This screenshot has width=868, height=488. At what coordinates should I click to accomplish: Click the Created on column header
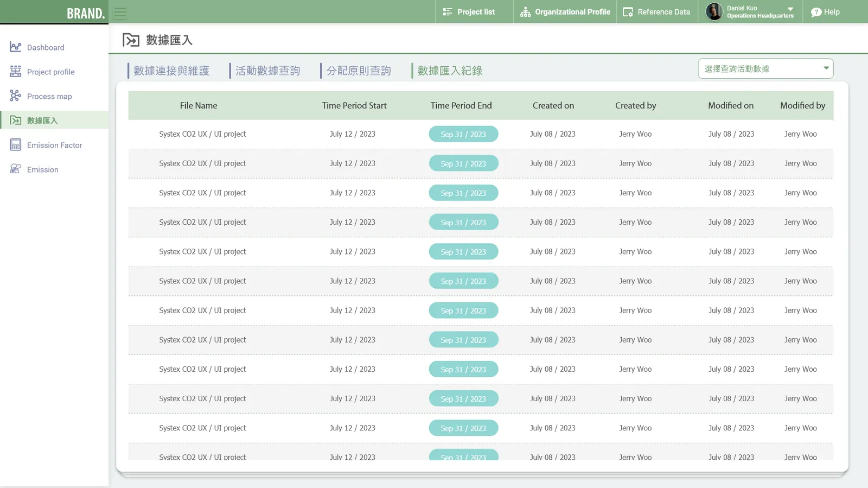[x=553, y=105]
